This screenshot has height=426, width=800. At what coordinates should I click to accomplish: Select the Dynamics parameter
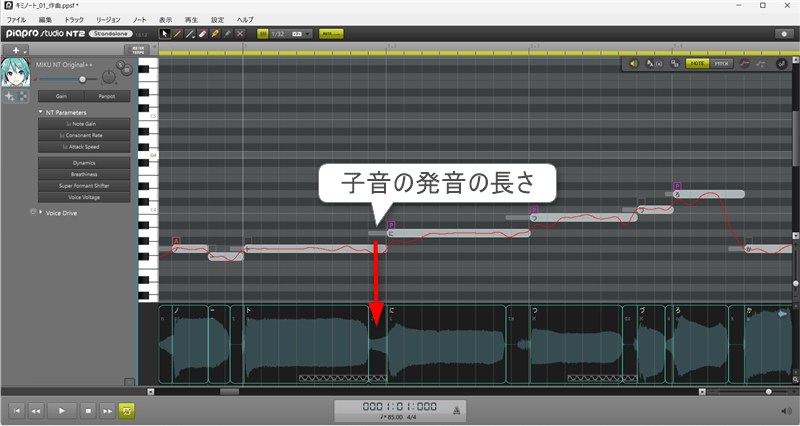[x=84, y=163]
